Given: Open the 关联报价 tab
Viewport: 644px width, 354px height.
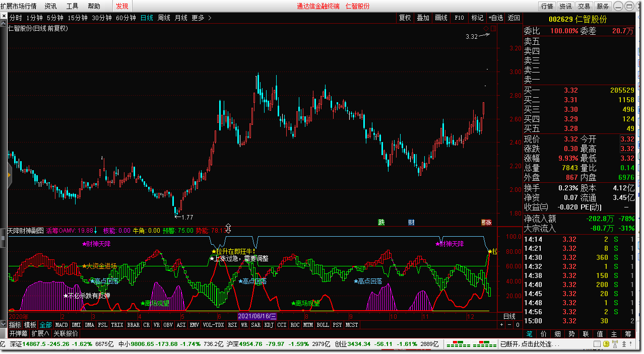Looking at the screenshot, I should coord(66,333).
